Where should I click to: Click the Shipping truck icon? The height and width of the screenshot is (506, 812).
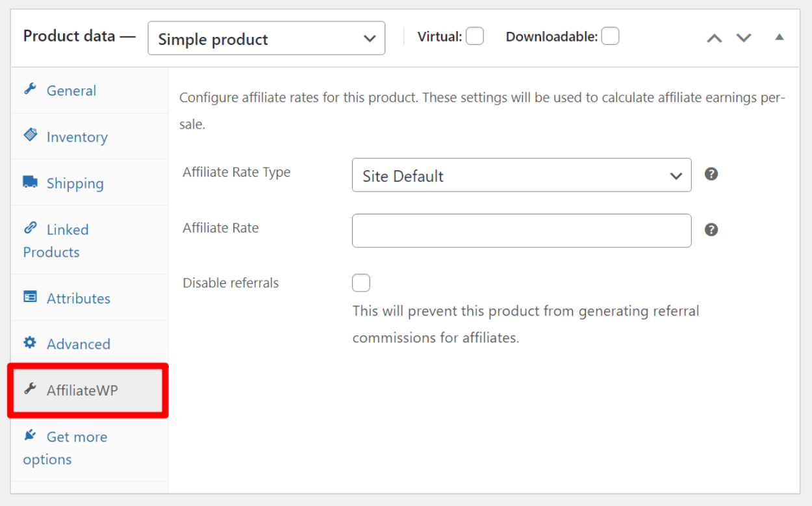pyautogui.click(x=30, y=182)
